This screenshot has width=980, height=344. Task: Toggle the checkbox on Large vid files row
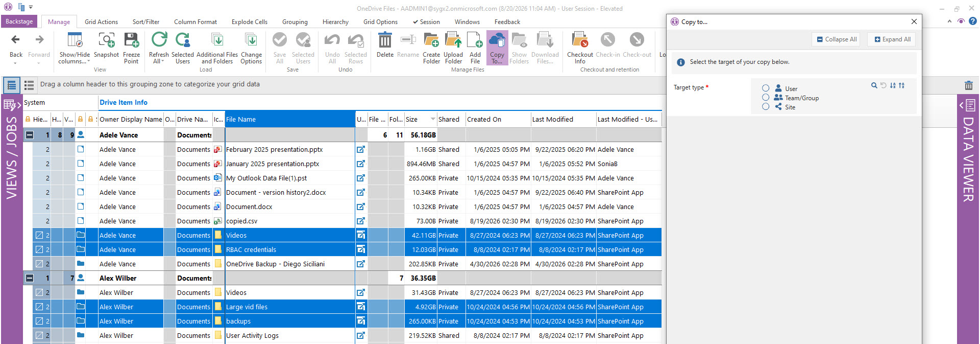click(39, 307)
